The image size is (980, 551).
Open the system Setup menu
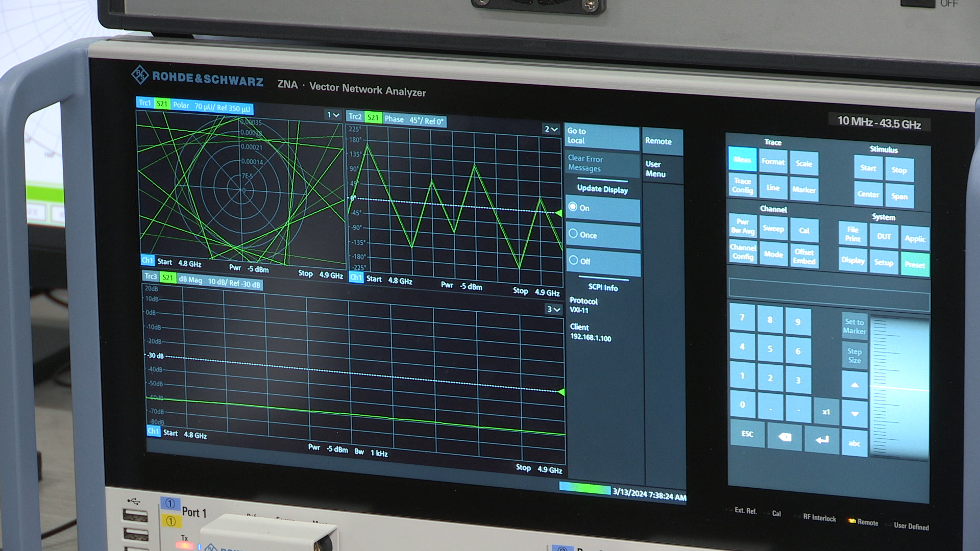(884, 262)
